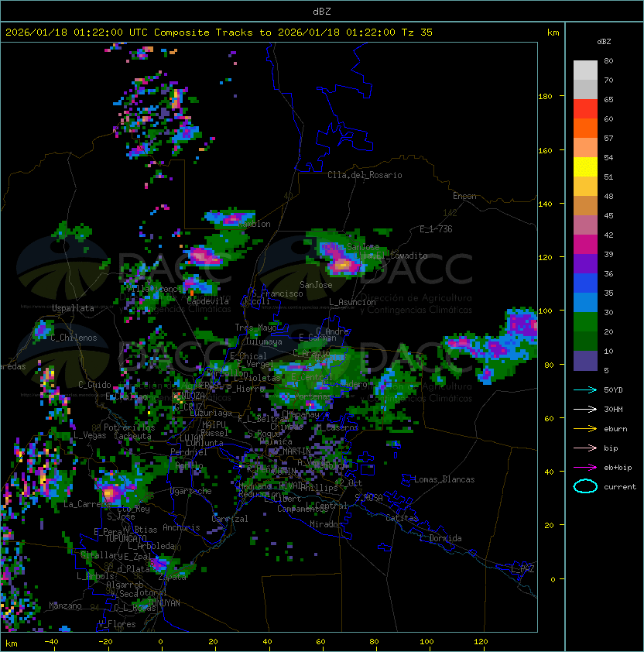The width and height of the screenshot is (644, 652).
Task: Click the 'Encon' map label
Action: [464, 196]
